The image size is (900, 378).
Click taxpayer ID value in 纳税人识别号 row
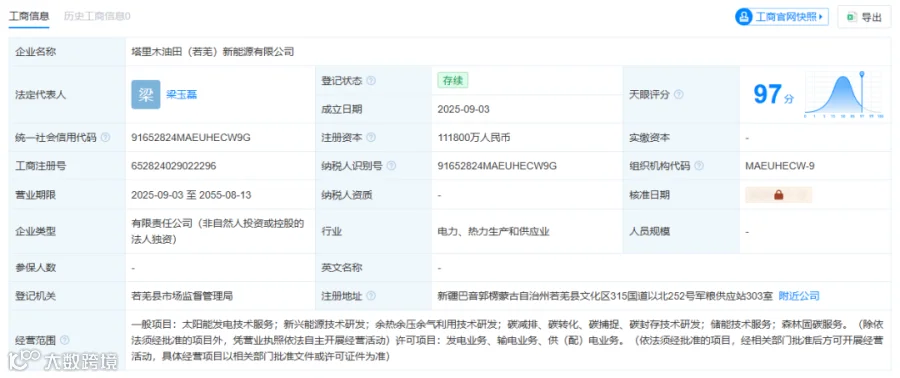(x=497, y=166)
